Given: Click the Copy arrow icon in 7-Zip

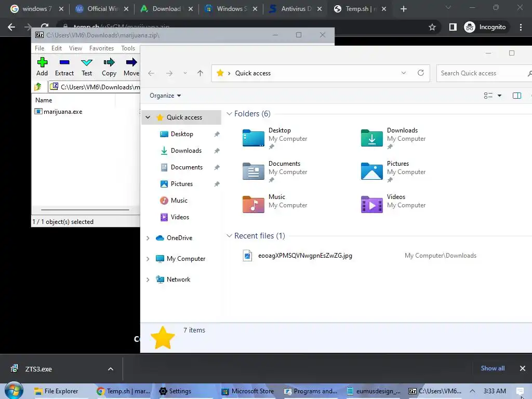Looking at the screenshot, I should tap(109, 62).
